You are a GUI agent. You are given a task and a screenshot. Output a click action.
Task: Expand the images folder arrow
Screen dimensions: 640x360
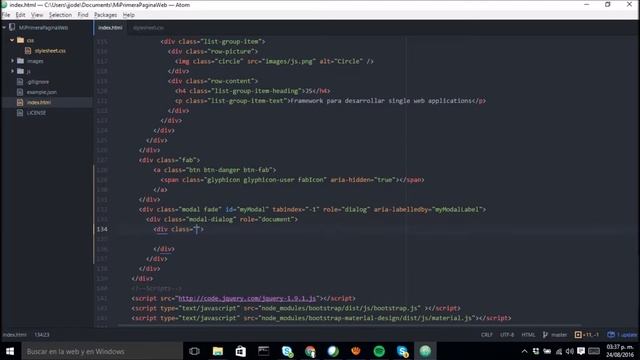12,61
